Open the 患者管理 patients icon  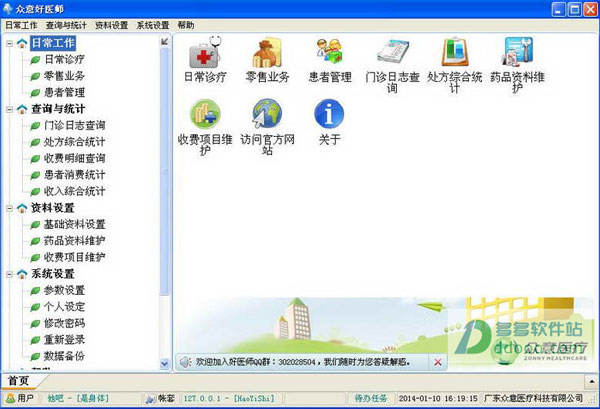tap(329, 51)
